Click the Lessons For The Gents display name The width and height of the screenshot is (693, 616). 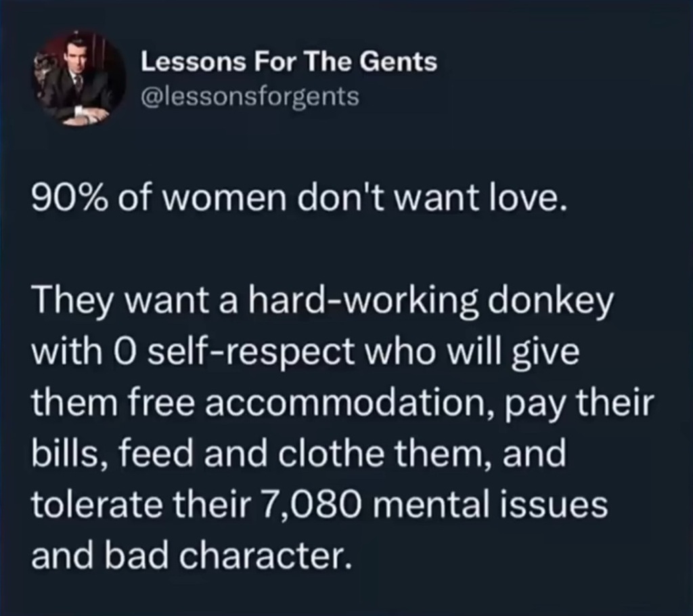[x=289, y=64]
